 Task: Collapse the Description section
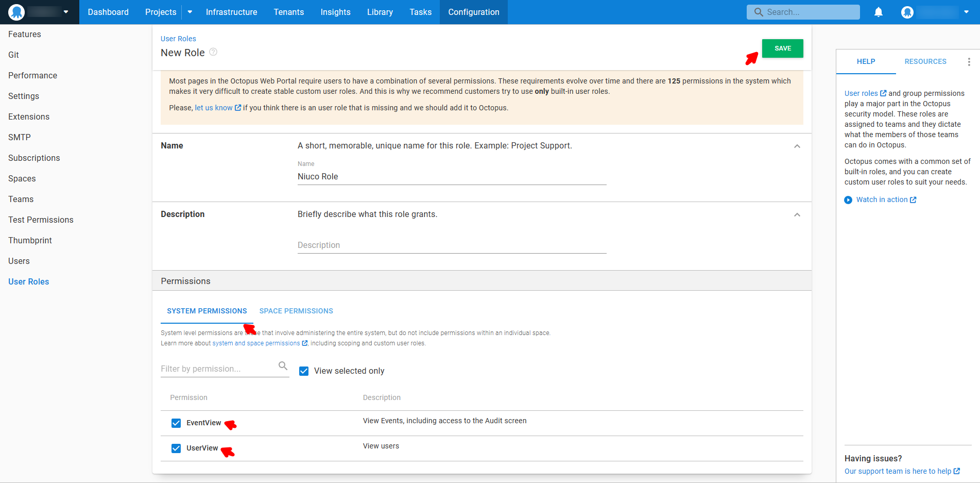[x=797, y=215]
